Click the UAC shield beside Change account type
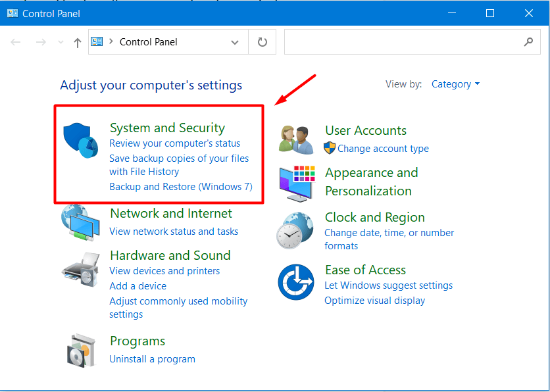The image size is (550, 392). pyautogui.click(x=330, y=148)
